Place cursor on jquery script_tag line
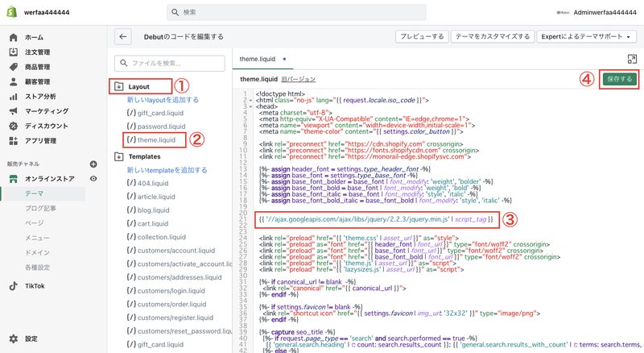The height and width of the screenshot is (353, 644). click(376, 219)
